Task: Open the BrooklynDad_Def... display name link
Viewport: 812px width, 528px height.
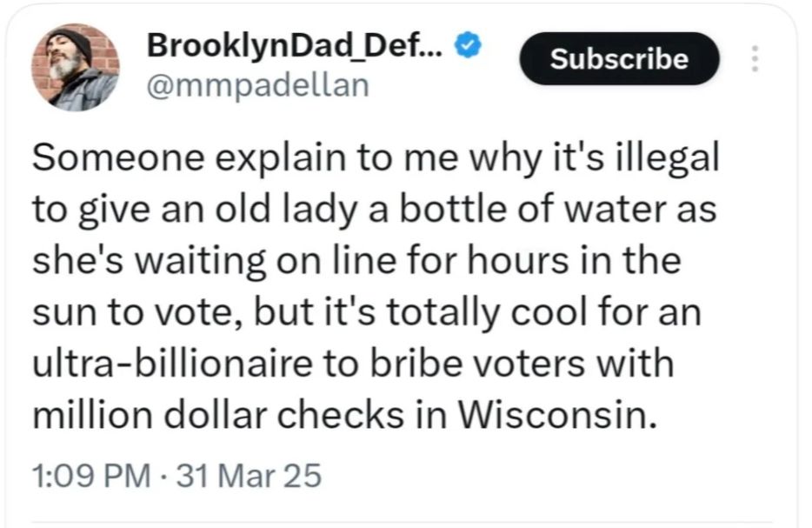Action: coord(295,45)
